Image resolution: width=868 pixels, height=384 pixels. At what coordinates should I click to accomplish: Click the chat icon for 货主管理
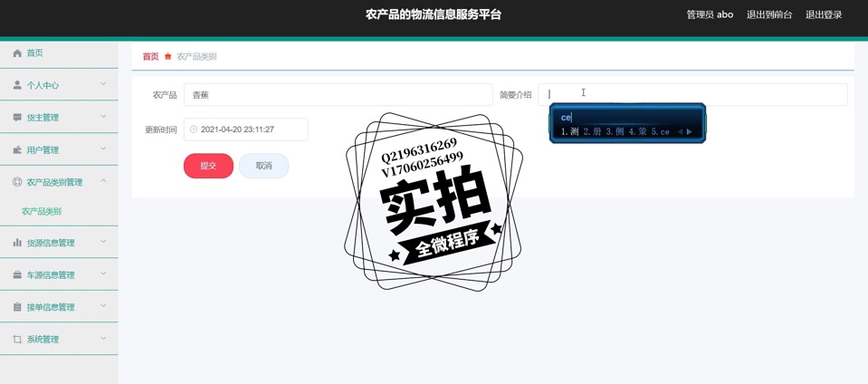[17, 118]
